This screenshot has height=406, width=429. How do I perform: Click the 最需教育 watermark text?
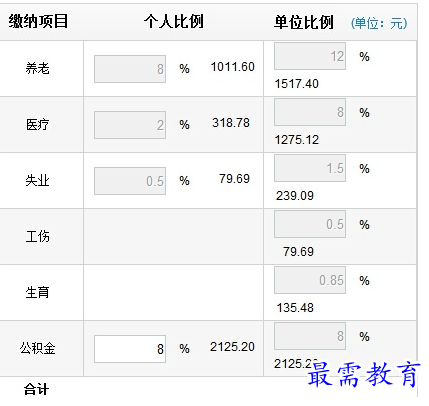[363, 374]
